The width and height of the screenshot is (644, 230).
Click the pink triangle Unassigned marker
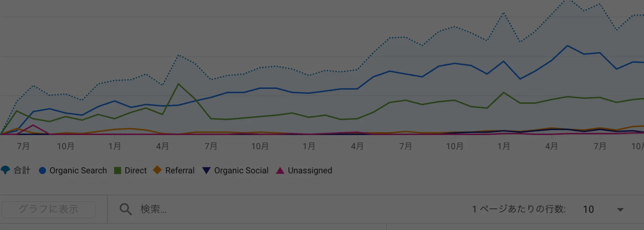280,171
